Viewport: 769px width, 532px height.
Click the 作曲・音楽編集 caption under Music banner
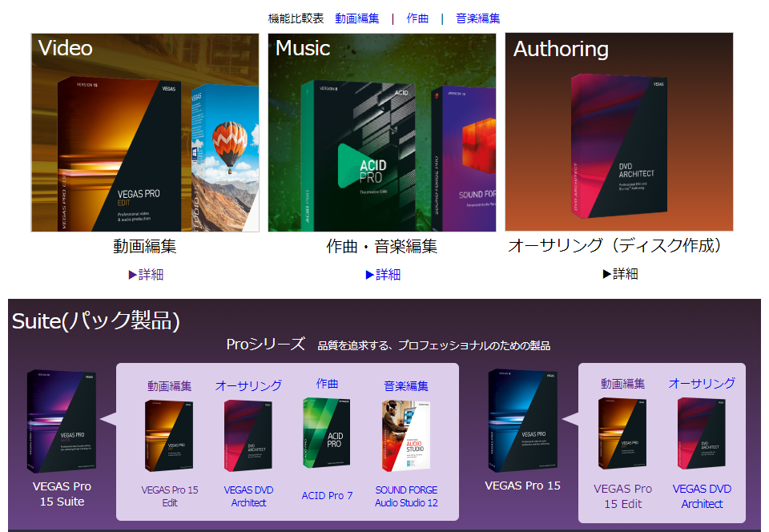pyautogui.click(x=382, y=246)
